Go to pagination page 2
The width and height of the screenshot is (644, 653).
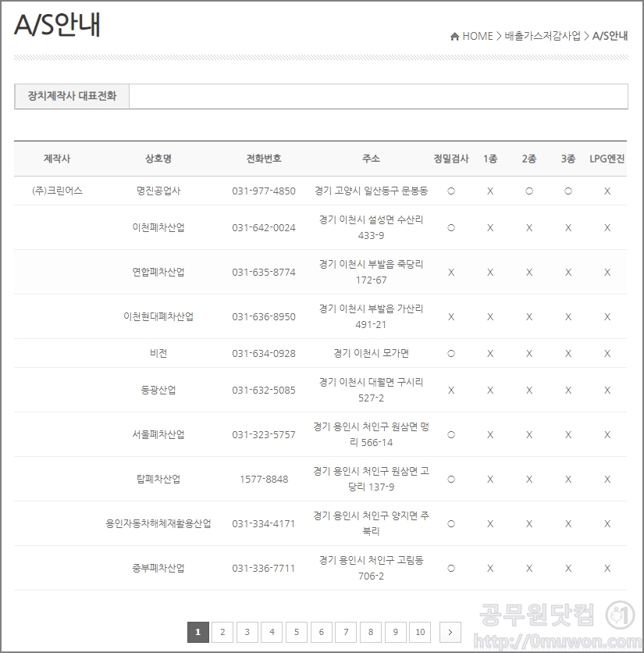point(222,632)
